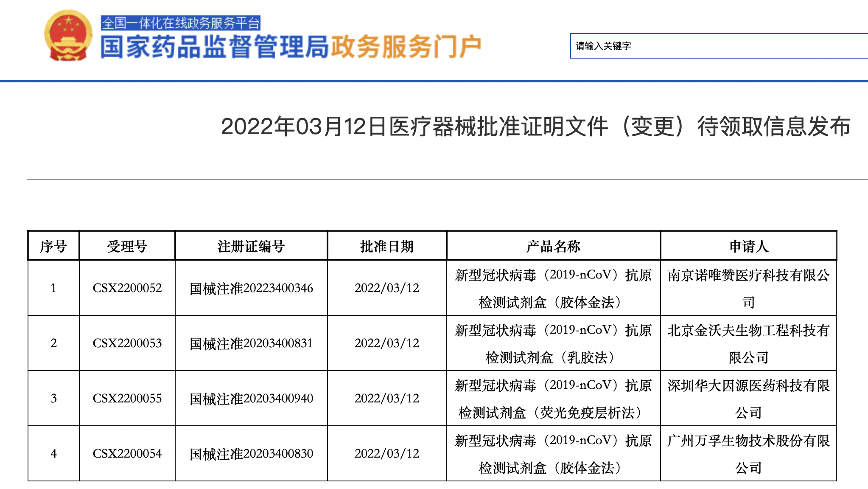Click the 全国一体化在线政务服务平台 banner label
This screenshot has width=868, height=489.
click(x=181, y=23)
